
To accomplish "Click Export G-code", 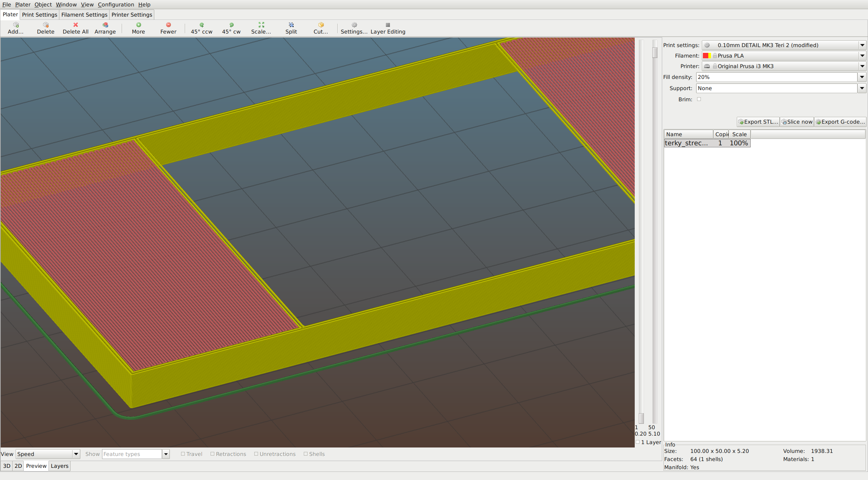I will [x=840, y=122].
